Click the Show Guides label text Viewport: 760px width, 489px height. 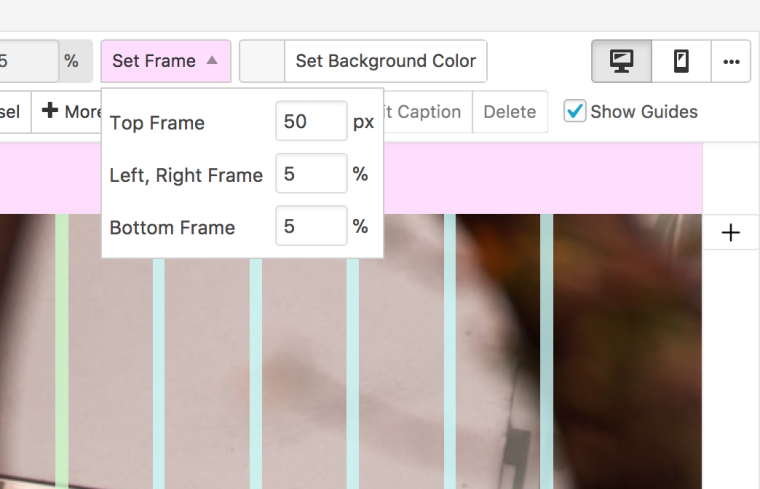[x=644, y=112]
